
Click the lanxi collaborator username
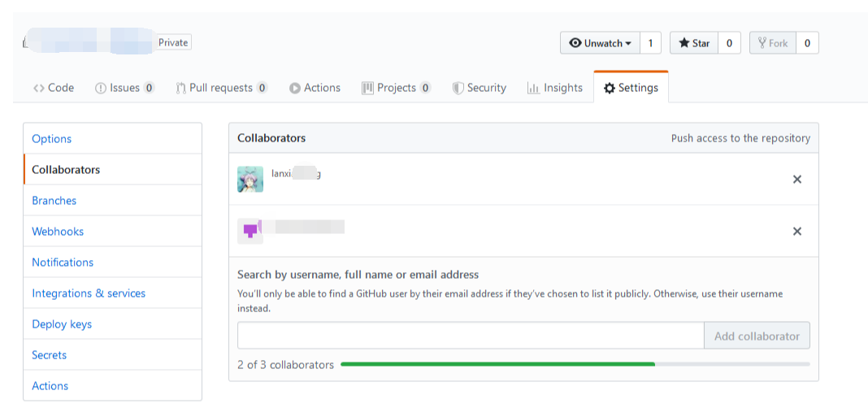pyautogui.click(x=296, y=173)
